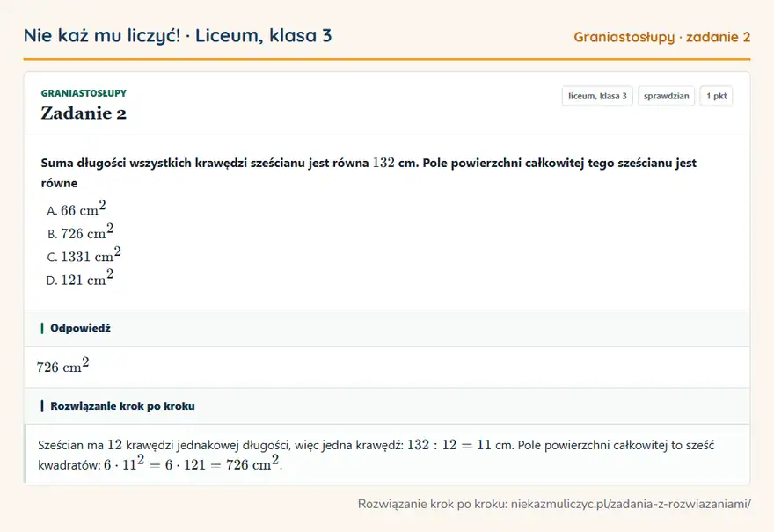
Task: Click the orange divider under the header
Action: [x=387, y=59]
